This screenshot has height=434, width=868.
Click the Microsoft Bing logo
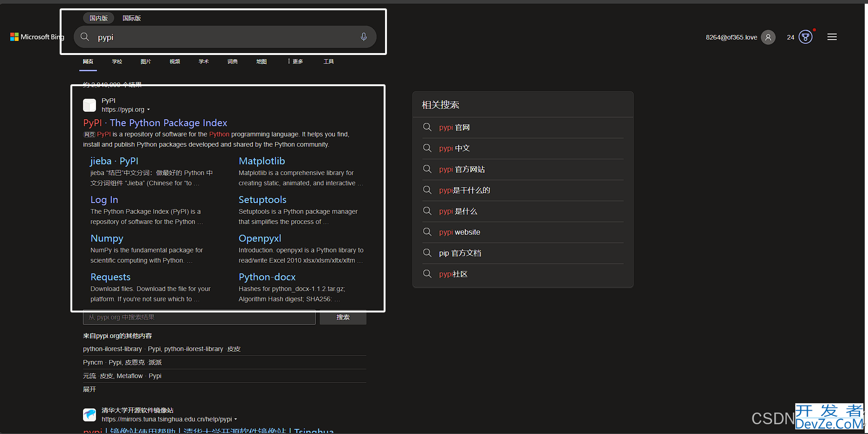click(37, 37)
